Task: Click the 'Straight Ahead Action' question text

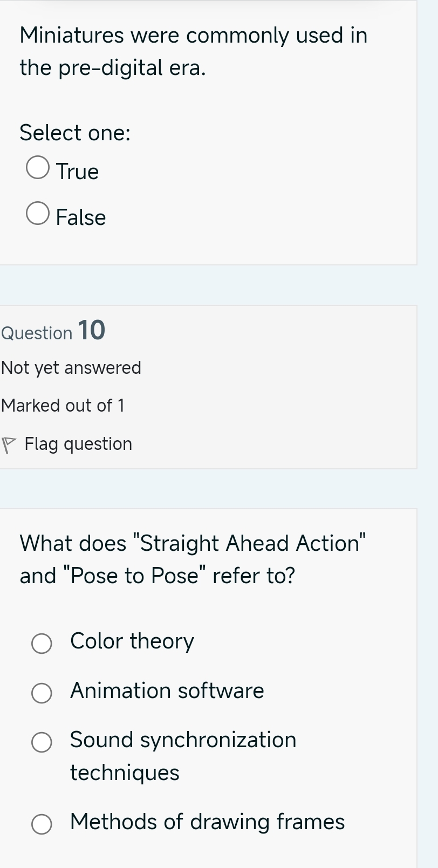Action: point(193,559)
